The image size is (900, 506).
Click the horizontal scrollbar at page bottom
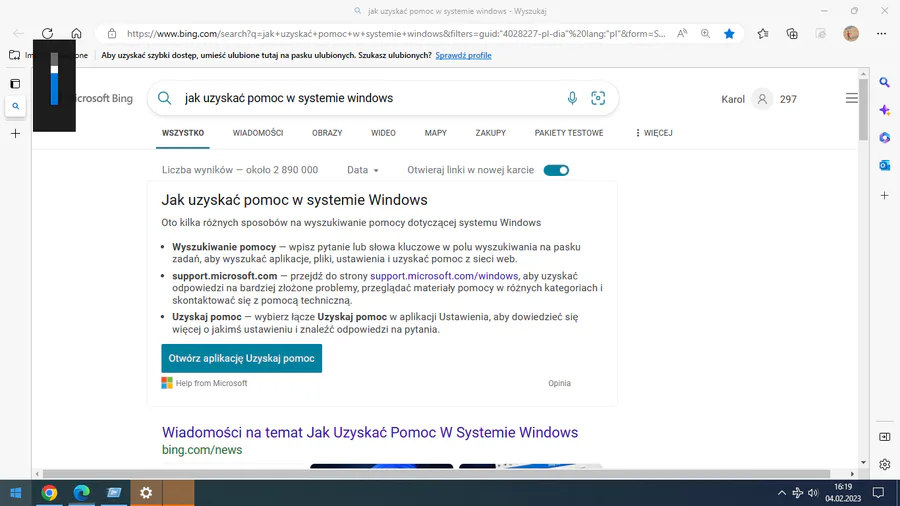436,474
